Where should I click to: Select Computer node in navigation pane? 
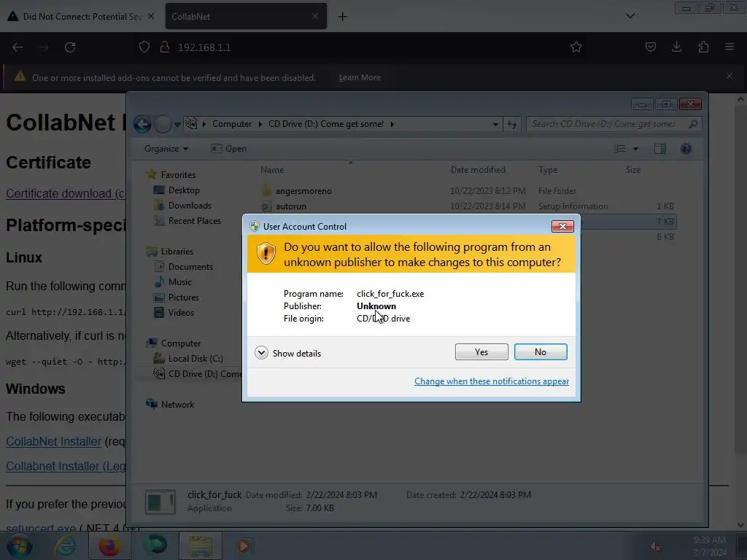(181, 343)
